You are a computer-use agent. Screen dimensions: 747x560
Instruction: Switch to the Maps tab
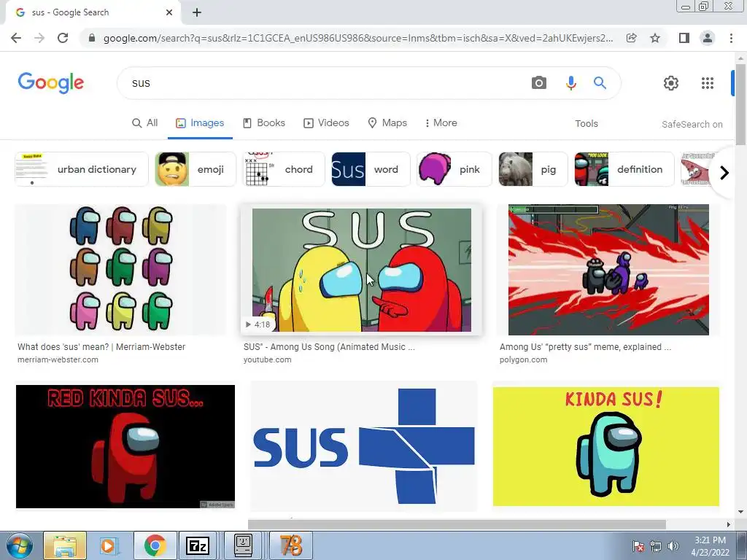pyautogui.click(x=387, y=122)
